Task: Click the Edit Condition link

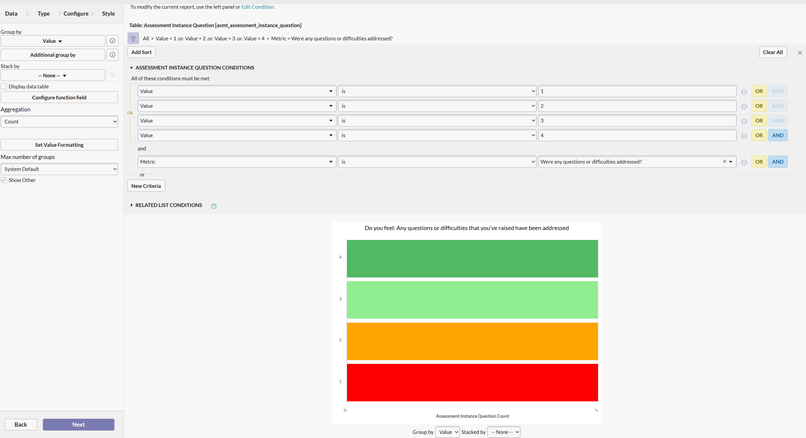Action: coord(258,7)
